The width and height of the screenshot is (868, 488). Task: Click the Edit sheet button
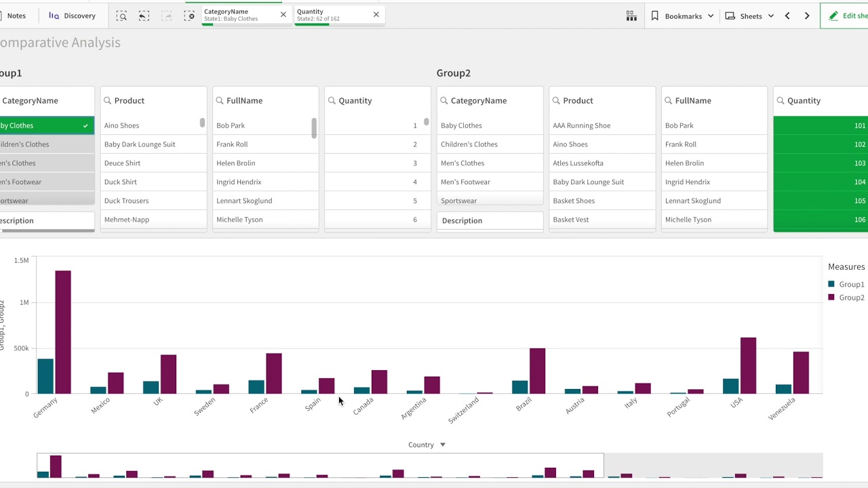[844, 16]
